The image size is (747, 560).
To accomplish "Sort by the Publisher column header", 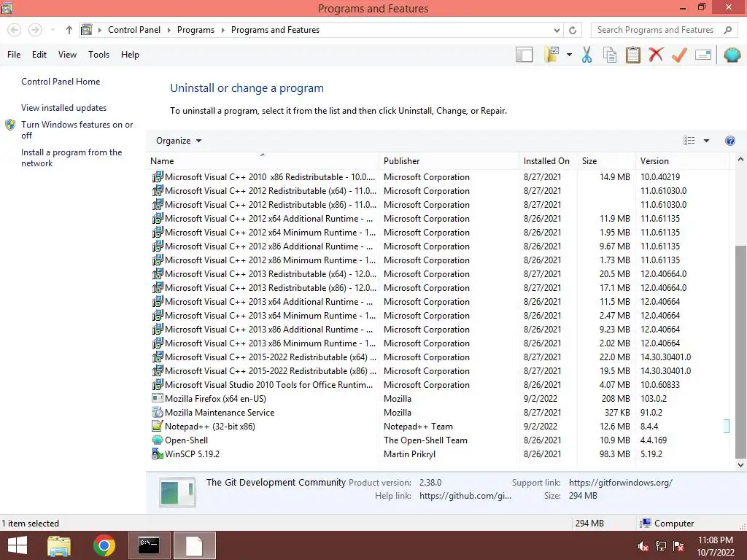I will tap(449, 161).
